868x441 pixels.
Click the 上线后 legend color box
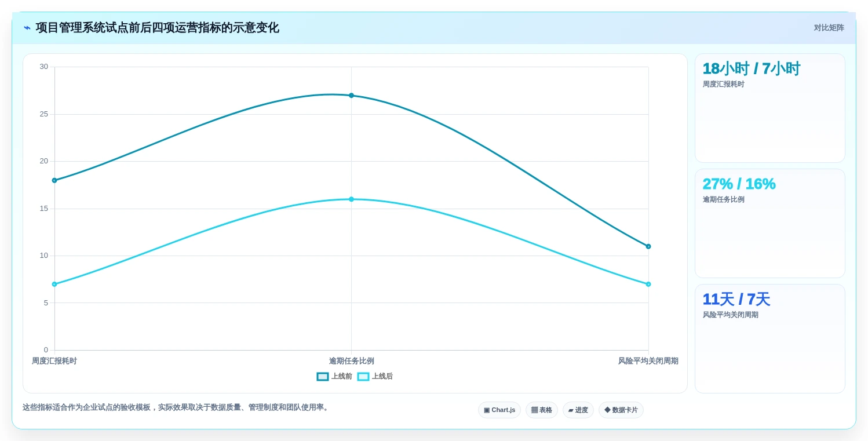click(x=363, y=377)
